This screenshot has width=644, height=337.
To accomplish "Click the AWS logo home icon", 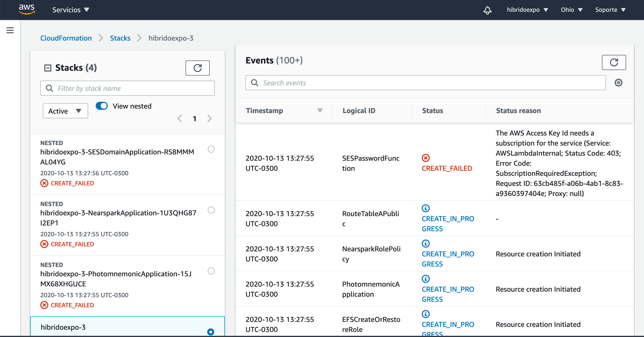I will (27, 10).
